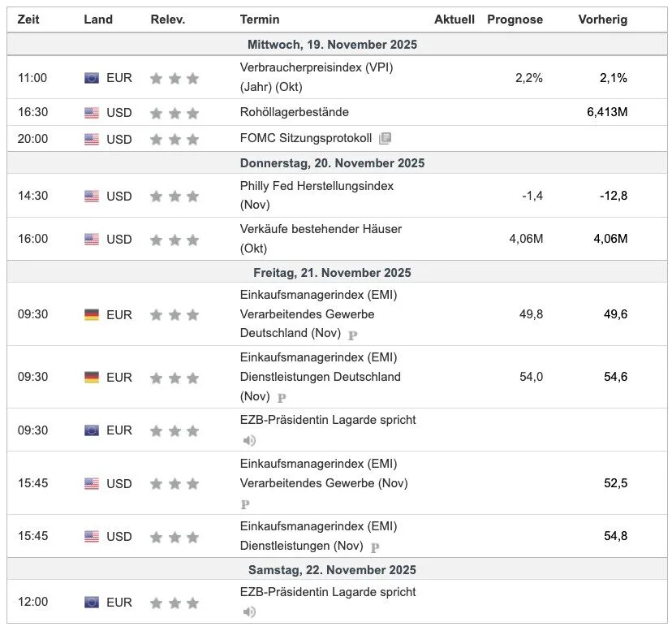Click the German flag for EMI Verarbeitendes Gewerbe
This screenshot has width=672, height=631.
tap(92, 314)
